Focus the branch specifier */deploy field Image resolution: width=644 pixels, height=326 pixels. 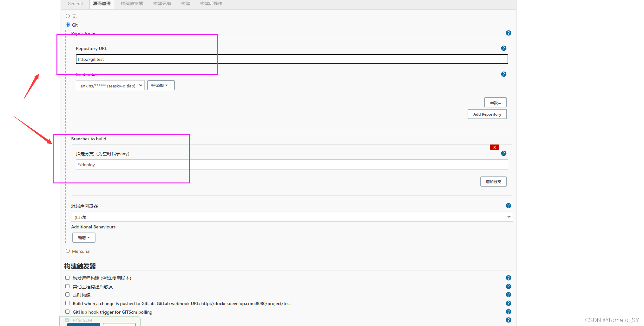(x=292, y=165)
